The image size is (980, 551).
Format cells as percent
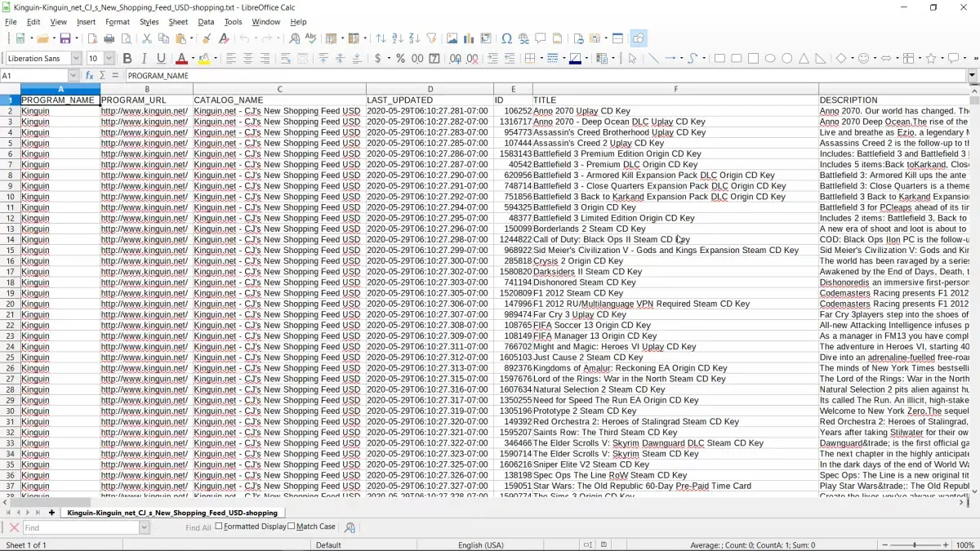click(400, 59)
